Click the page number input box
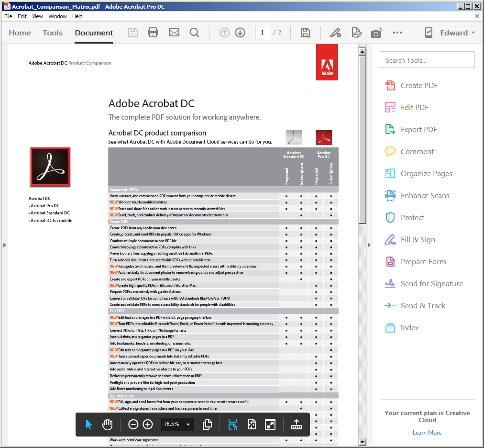Image resolution: width=484 pixels, height=448 pixels. pyautogui.click(x=263, y=33)
